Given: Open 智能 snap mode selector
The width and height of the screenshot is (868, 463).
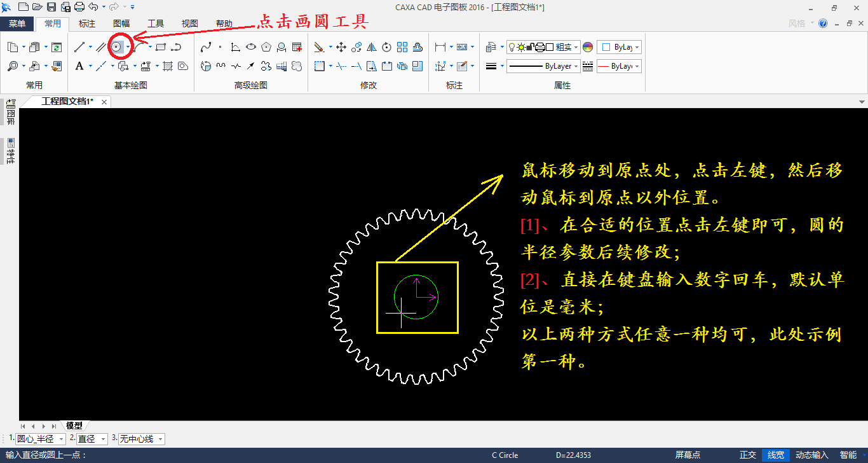Looking at the screenshot, I should coord(848,455).
